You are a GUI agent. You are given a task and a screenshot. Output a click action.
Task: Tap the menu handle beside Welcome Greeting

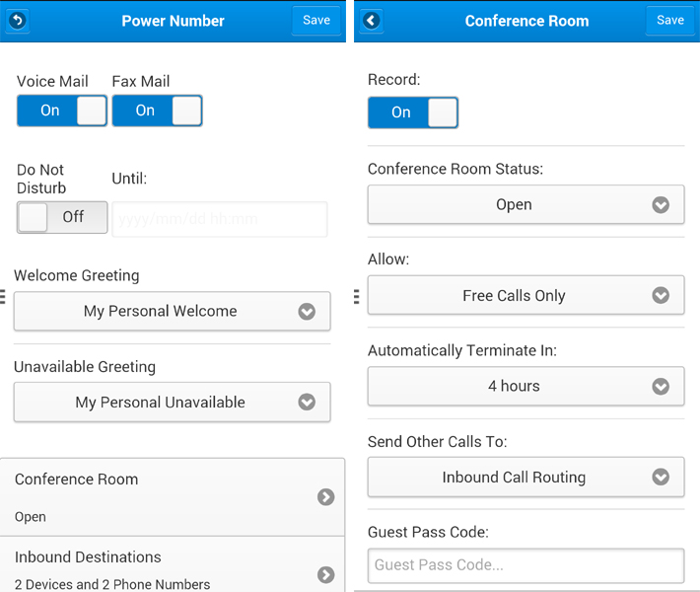click(x=2, y=297)
